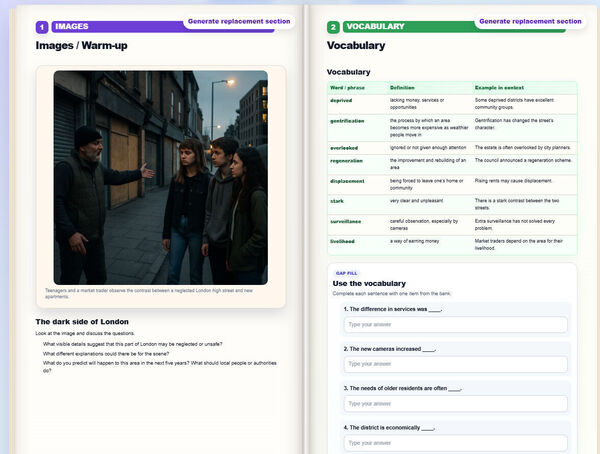
Task: Select the word 'overlooked' in vocabulary table
Action: (x=344, y=148)
